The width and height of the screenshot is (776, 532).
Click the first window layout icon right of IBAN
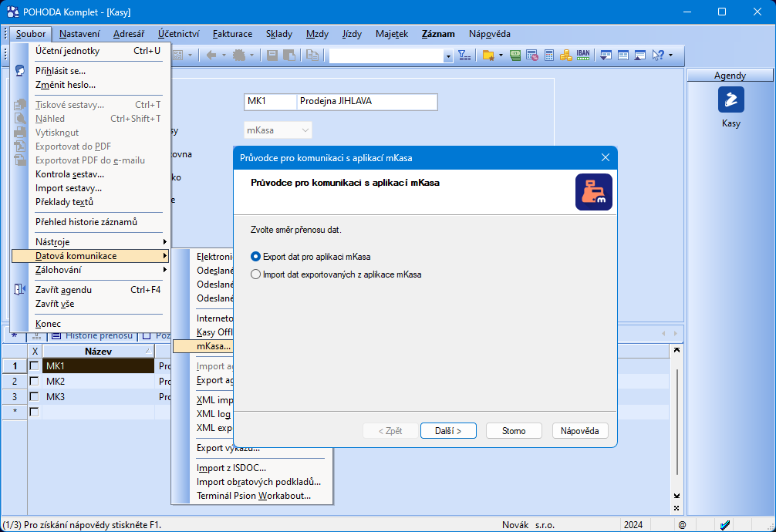coord(606,56)
